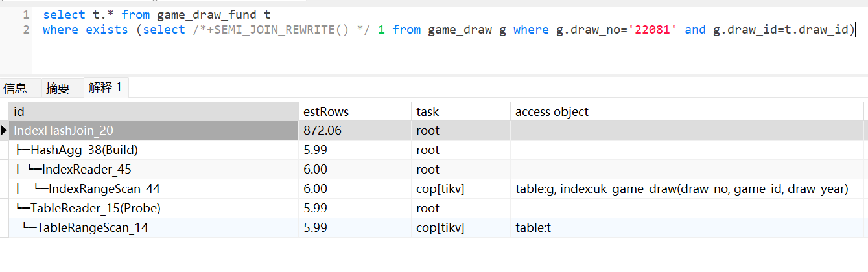Click game_draw_fund table name in query
The width and height of the screenshot is (868, 272).
(207, 14)
